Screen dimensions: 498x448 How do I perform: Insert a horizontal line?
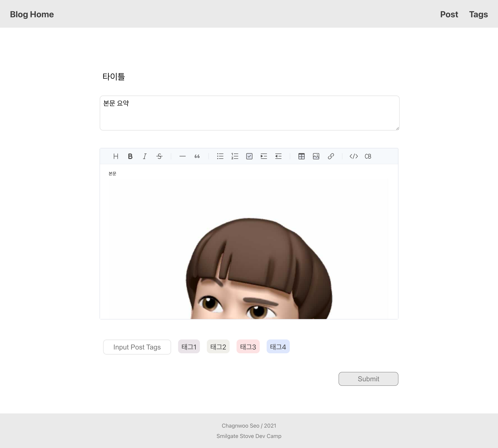click(x=182, y=156)
